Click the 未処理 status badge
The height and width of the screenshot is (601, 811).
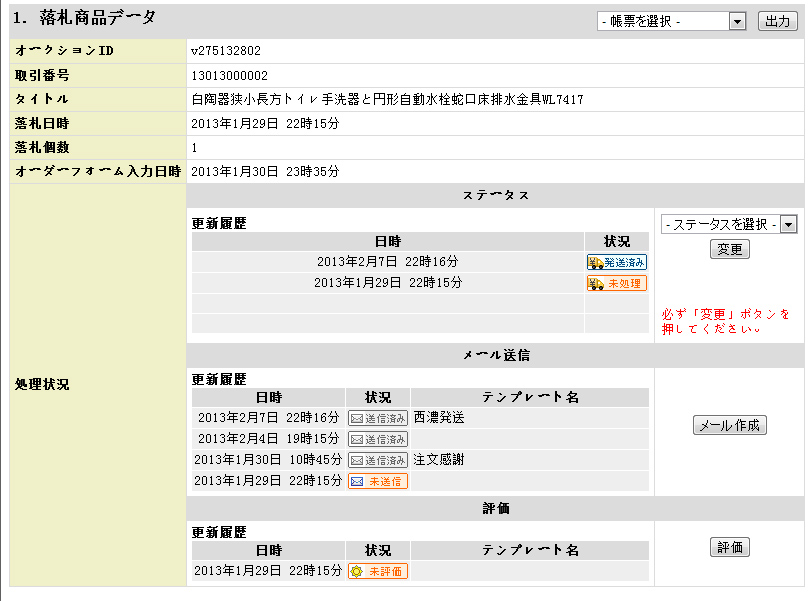click(x=616, y=283)
